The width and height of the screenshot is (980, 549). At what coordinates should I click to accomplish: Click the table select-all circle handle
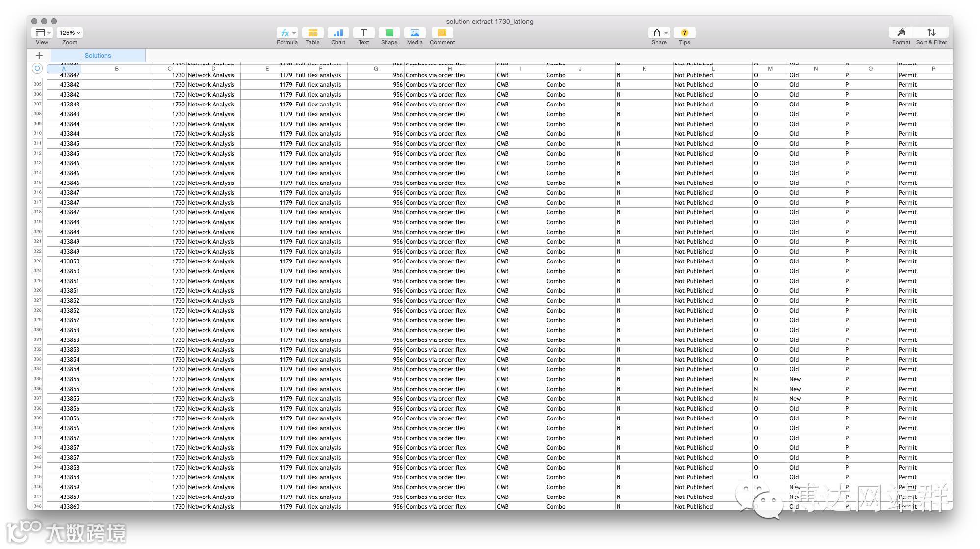coord(37,68)
